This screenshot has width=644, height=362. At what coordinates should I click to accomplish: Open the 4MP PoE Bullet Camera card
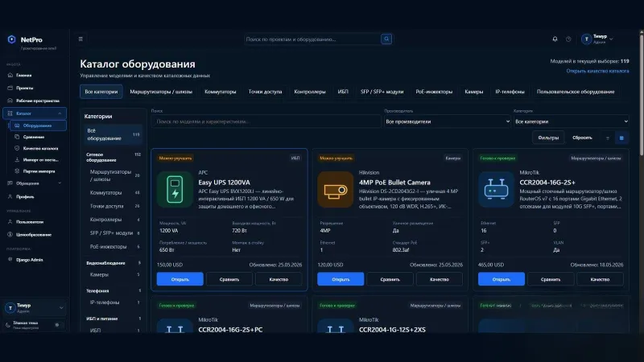tap(341, 279)
